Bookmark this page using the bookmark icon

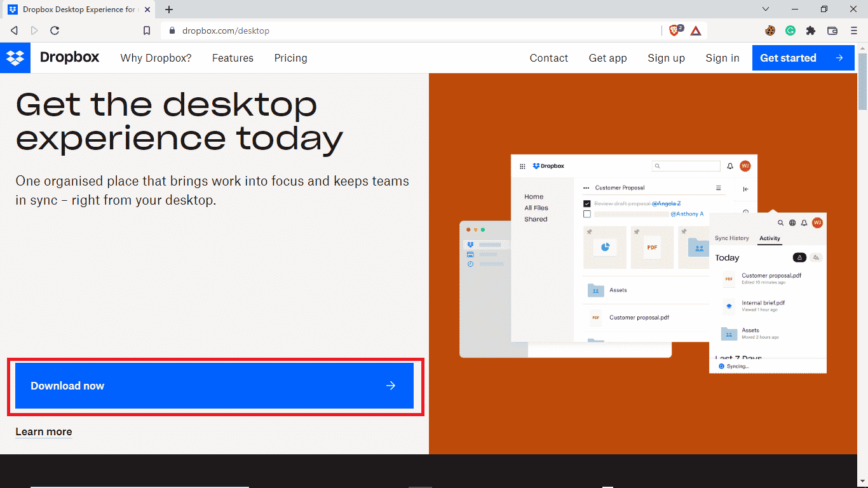coord(147,30)
